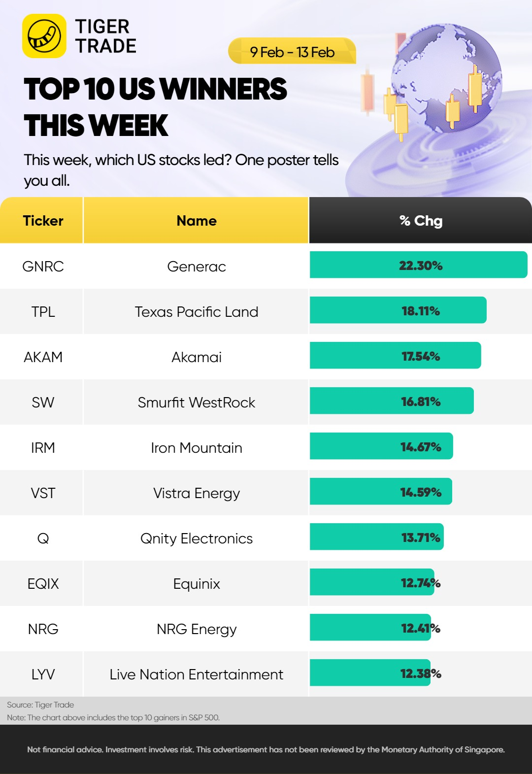Click the NRG Energy 12.41% bar

pyautogui.click(x=370, y=628)
